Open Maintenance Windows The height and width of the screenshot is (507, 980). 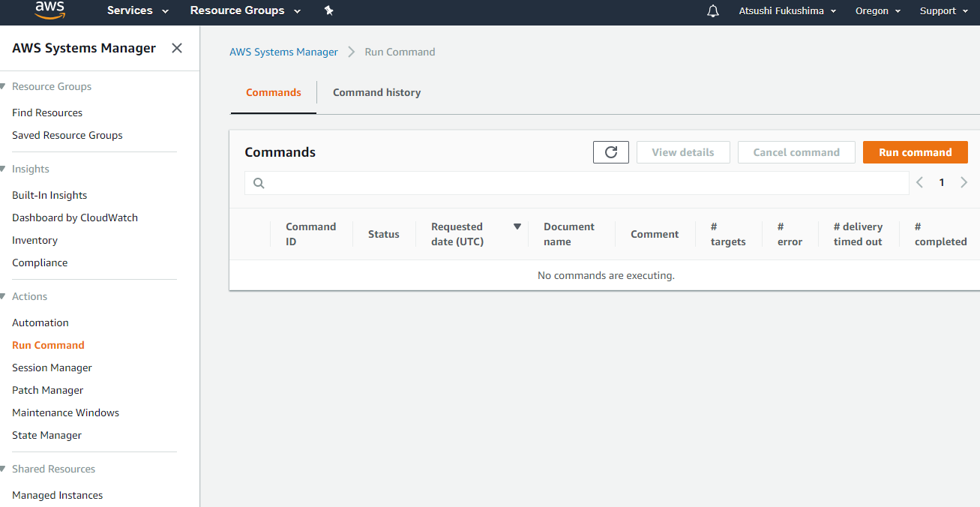pyautogui.click(x=66, y=412)
